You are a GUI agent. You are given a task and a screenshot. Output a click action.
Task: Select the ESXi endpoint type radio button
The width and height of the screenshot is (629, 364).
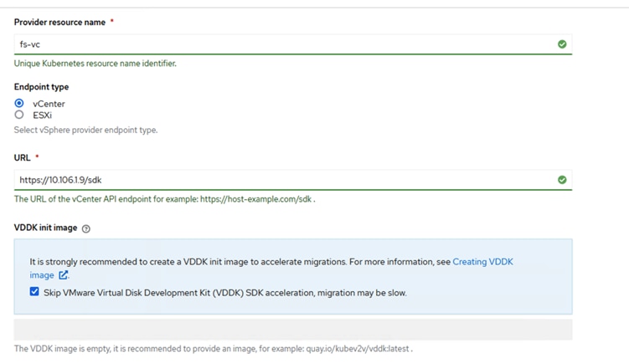(19, 115)
